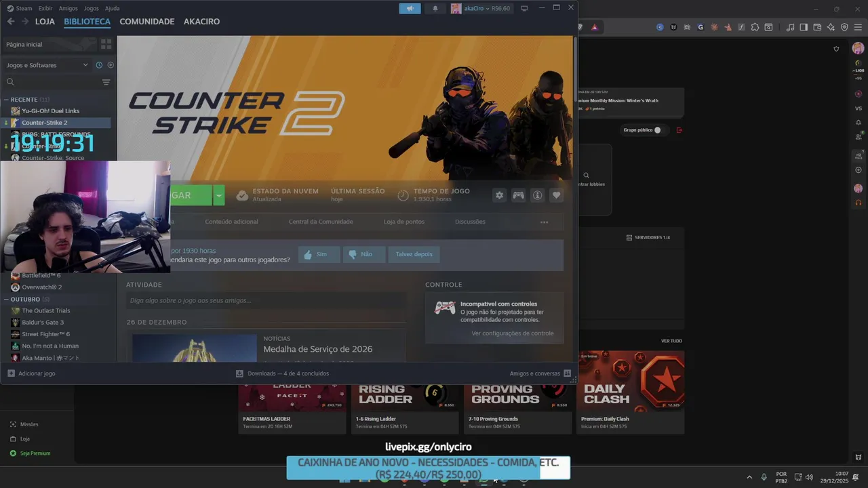Favorite Counter-Strike 2 with heart icon

[556, 195]
